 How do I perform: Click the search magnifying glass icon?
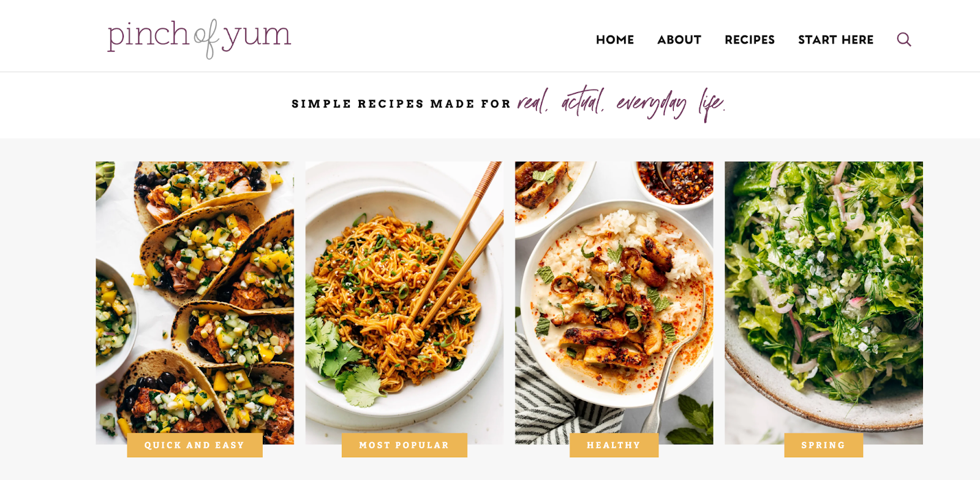(x=904, y=39)
